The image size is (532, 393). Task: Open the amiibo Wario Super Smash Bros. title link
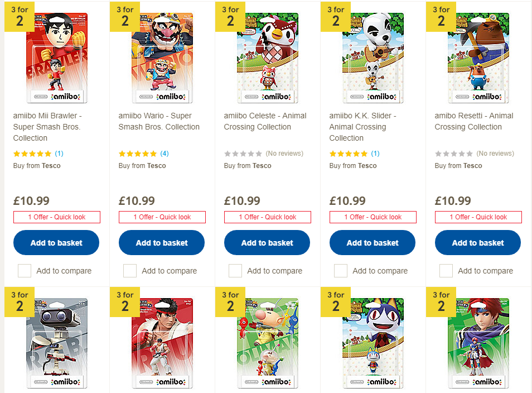159,121
